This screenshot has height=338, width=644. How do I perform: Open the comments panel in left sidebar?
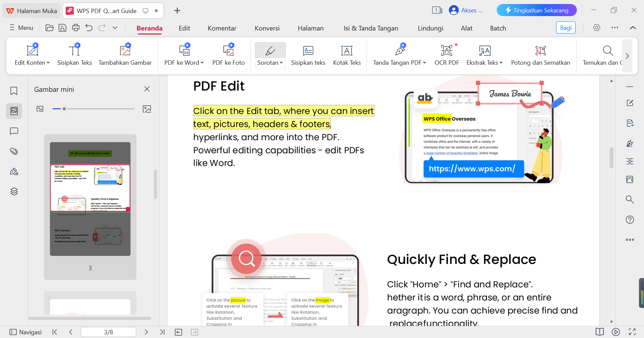(14, 131)
